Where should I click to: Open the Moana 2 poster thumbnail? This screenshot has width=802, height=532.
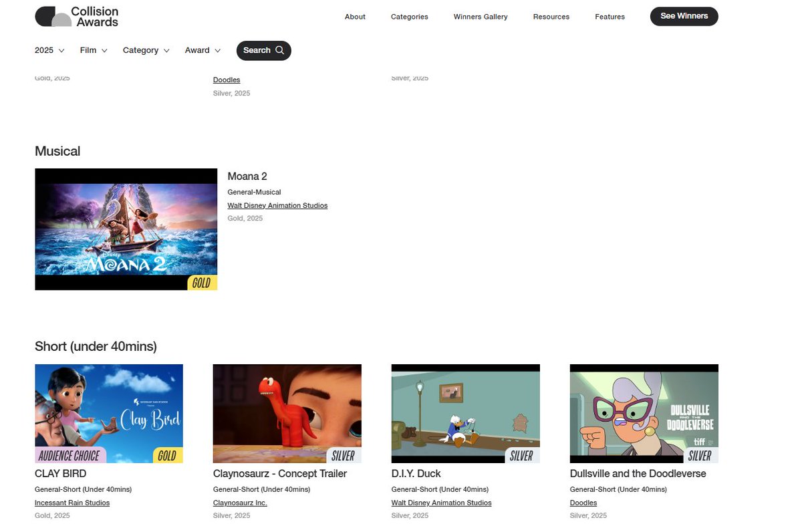pyautogui.click(x=126, y=229)
